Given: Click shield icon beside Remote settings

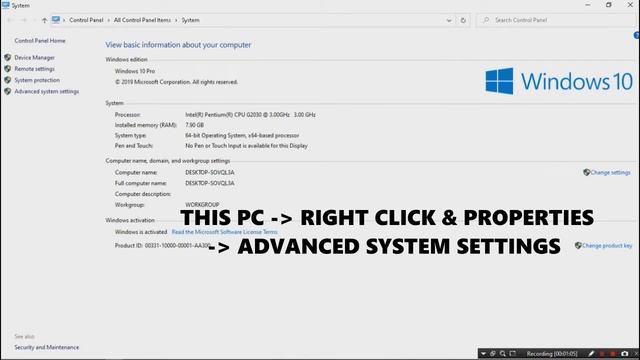Looking at the screenshot, I should click(7, 69).
